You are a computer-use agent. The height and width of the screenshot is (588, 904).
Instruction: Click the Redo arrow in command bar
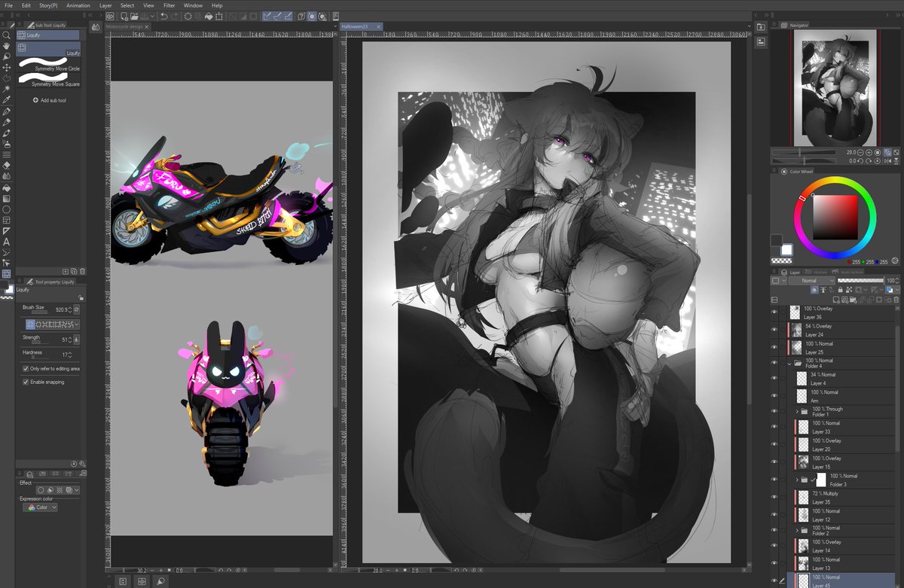click(175, 16)
